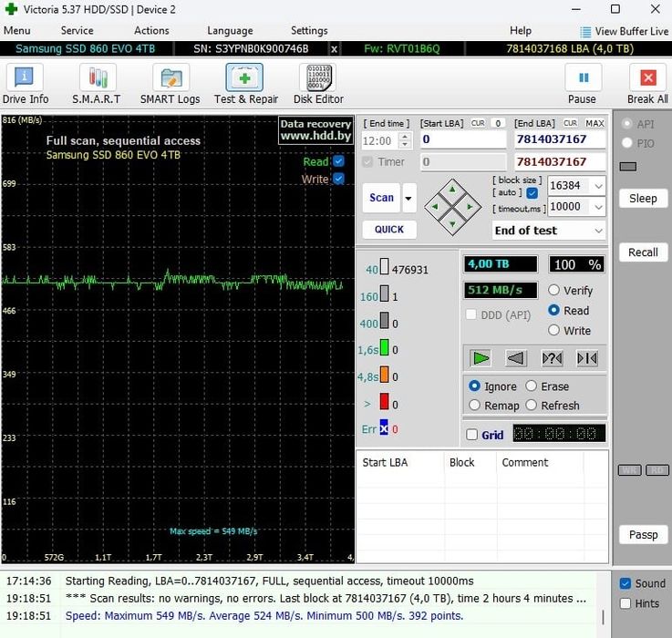
Task: Click the Passp button
Action: [643, 534]
